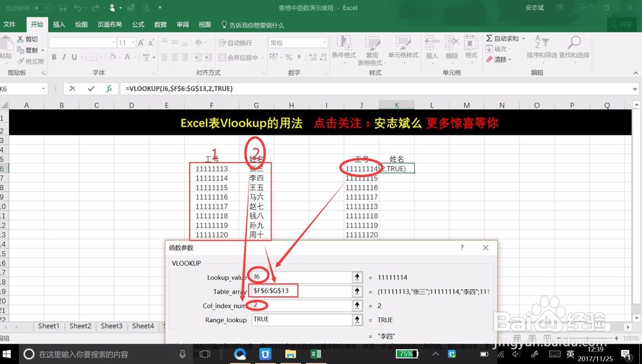642x364 pixels.
Task: Switch to the Formulas (公式) tab
Action: click(x=138, y=24)
